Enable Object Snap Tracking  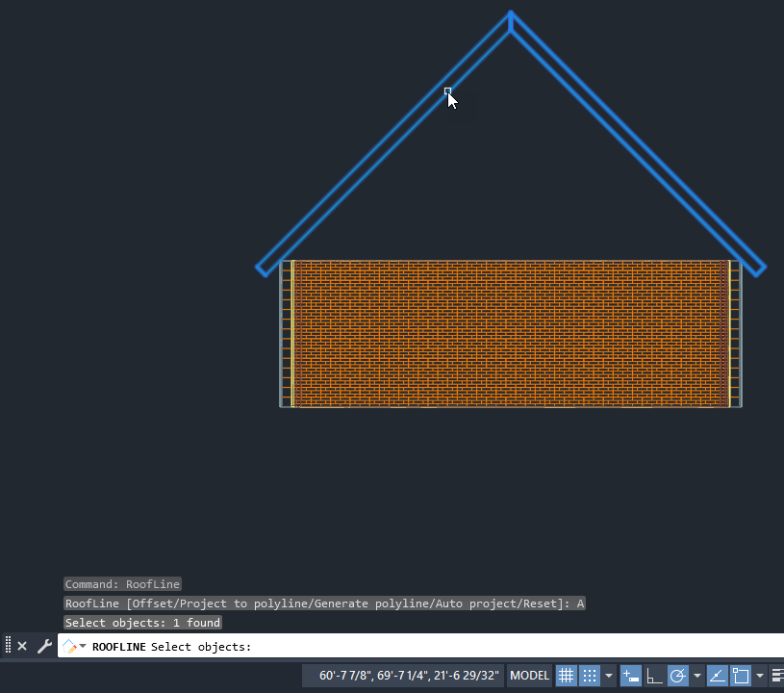[x=717, y=676]
